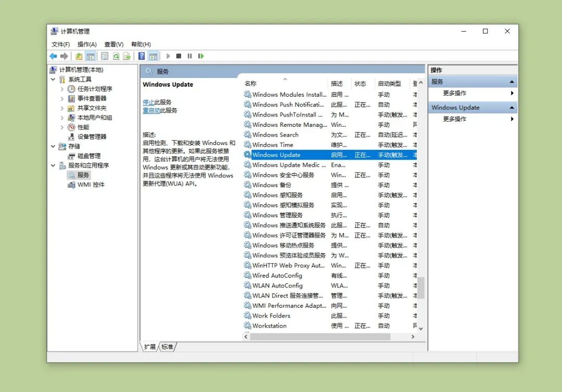562x392 pixels.
Task: Collapse the 服务和应用程序 tree node
Action: (53, 165)
